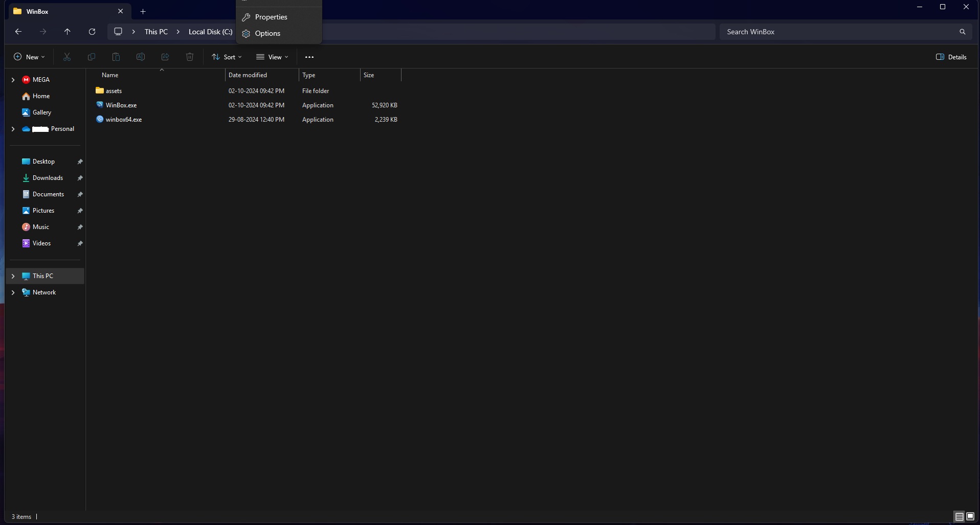The width and height of the screenshot is (980, 525).
Task: Unpin Music using its pin icon
Action: (x=80, y=227)
